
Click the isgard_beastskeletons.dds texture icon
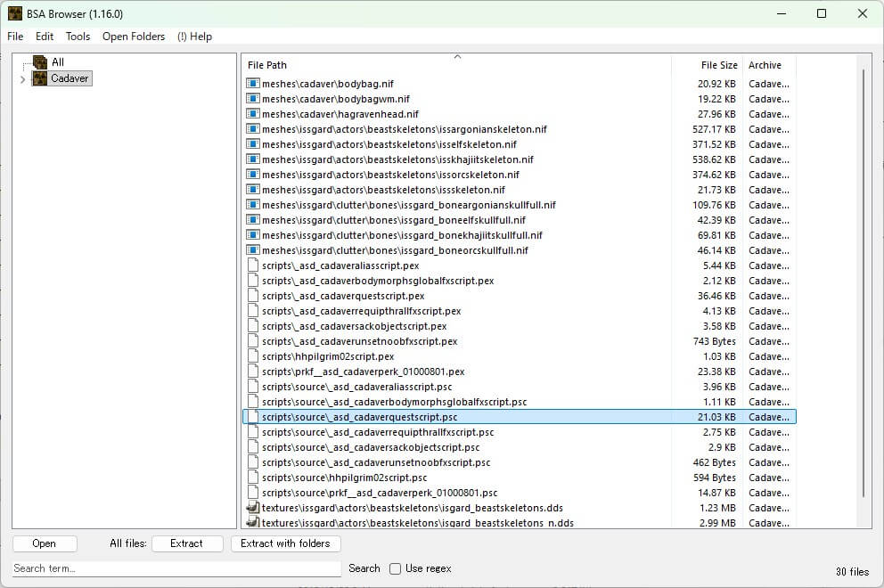pos(252,508)
